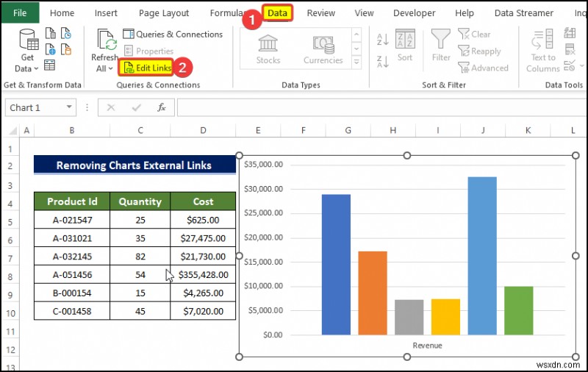Click the Existing Connections icon
The image size is (588, 372).
point(65,49)
